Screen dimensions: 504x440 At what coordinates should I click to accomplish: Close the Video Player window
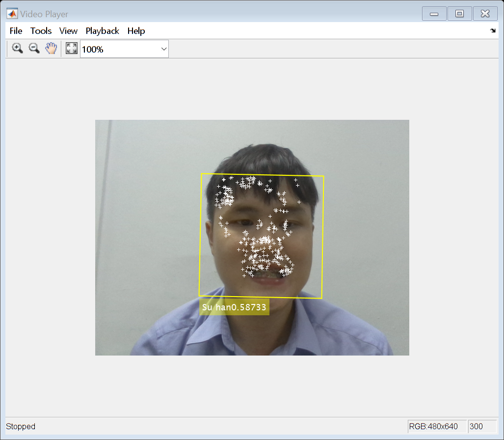485,14
